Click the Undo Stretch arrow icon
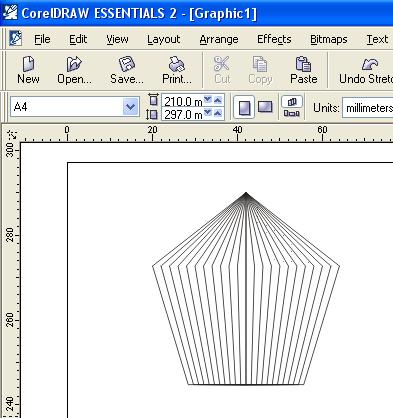 tap(370, 64)
